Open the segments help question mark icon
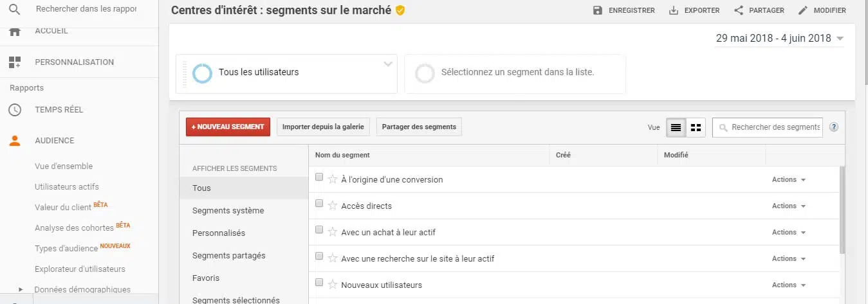The width and height of the screenshot is (868, 304). [834, 127]
